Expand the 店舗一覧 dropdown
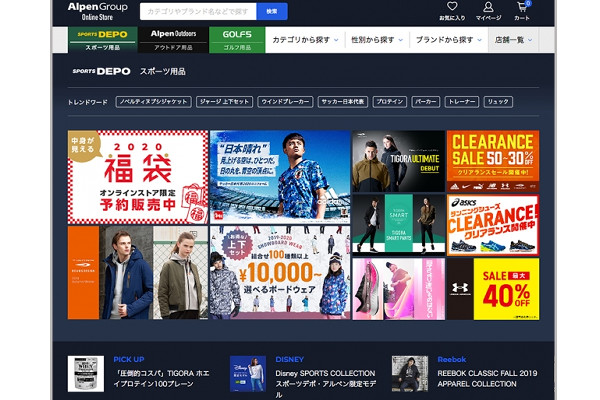 coord(514,40)
